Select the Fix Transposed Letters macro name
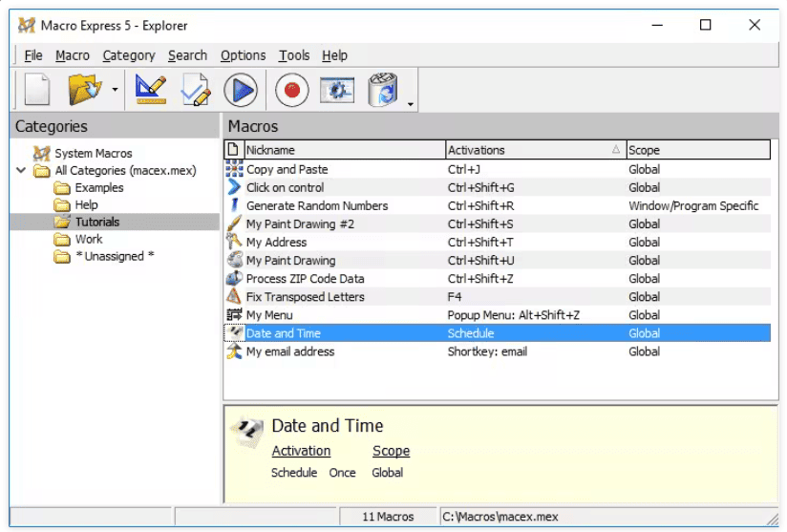 coord(306,297)
